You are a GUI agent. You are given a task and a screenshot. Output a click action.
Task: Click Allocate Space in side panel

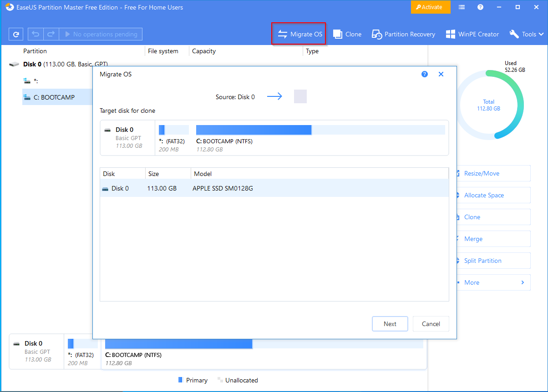pos(494,195)
